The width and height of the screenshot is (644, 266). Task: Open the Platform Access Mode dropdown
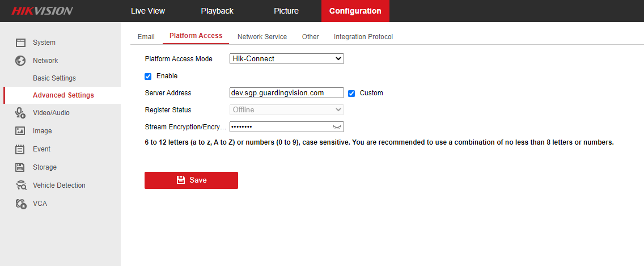(286, 58)
